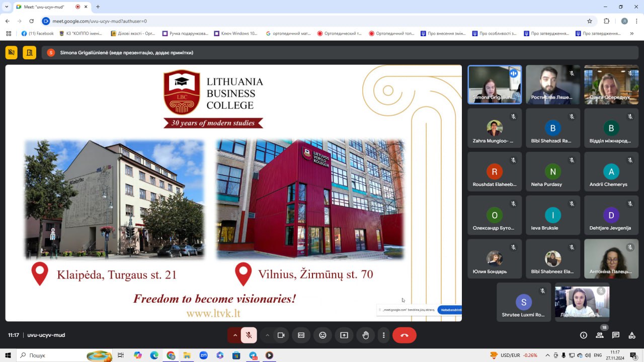644x362 pixels.
Task: Click the yellow door icon at top left
Action: click(29, 52)
